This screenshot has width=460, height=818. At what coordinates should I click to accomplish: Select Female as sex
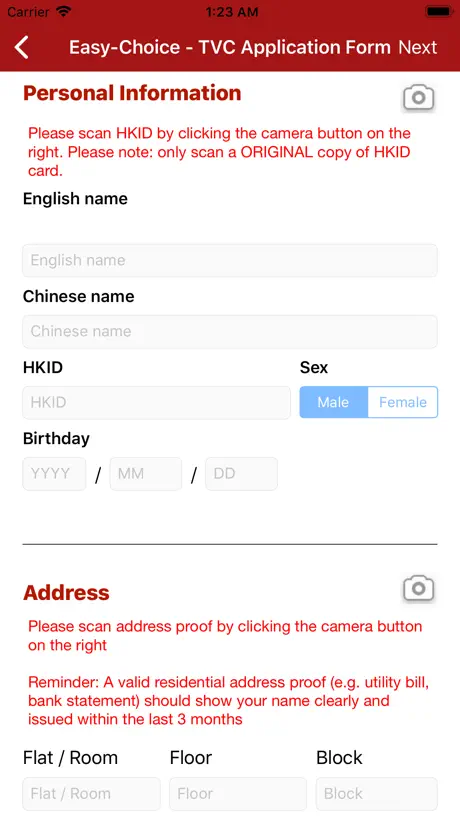point(403,402)
